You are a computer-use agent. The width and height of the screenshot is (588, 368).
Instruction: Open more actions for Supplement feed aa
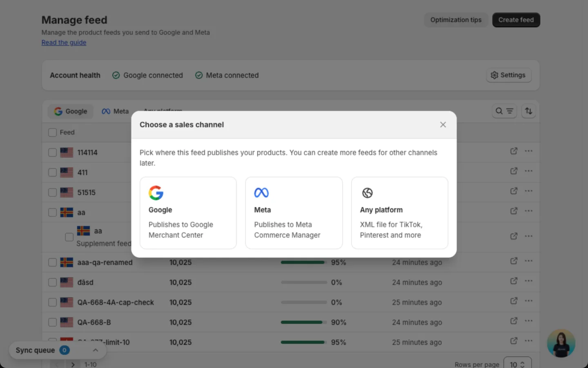(x=528, y=236)
